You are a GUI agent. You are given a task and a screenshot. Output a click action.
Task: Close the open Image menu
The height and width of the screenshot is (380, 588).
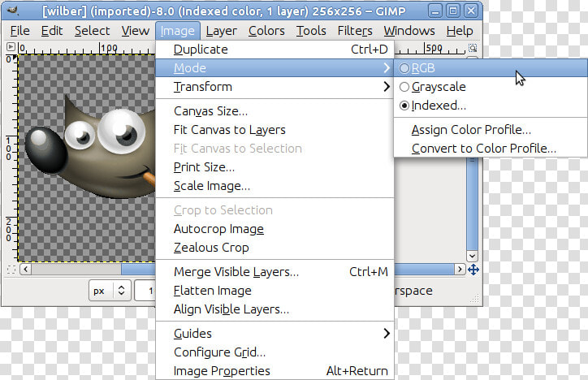178,31
